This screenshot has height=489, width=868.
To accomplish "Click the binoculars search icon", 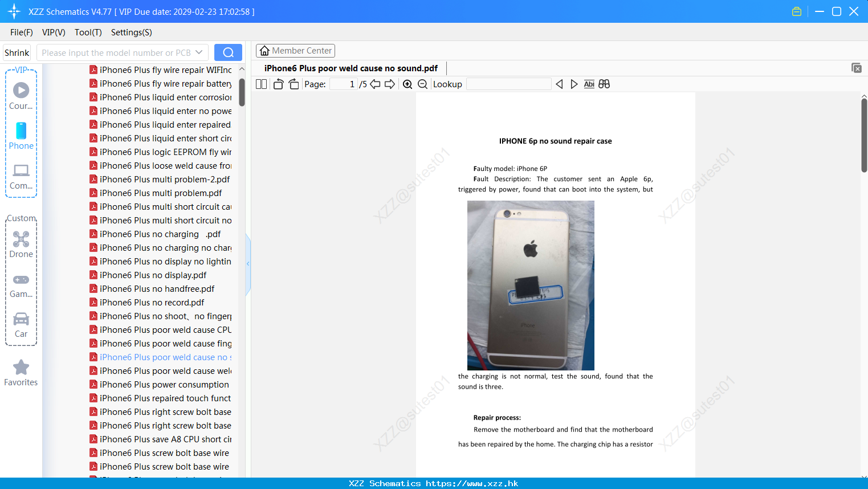I will coord(604,84).
